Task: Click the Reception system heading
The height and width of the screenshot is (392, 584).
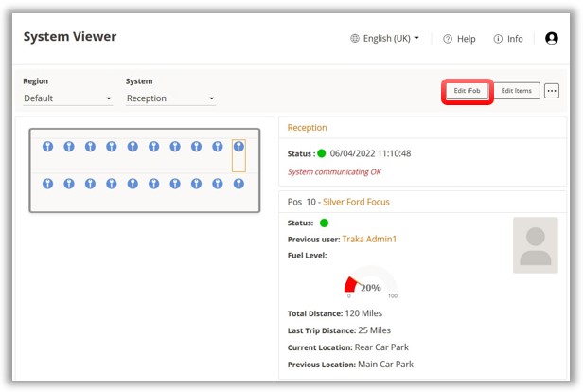Action: 307,127
